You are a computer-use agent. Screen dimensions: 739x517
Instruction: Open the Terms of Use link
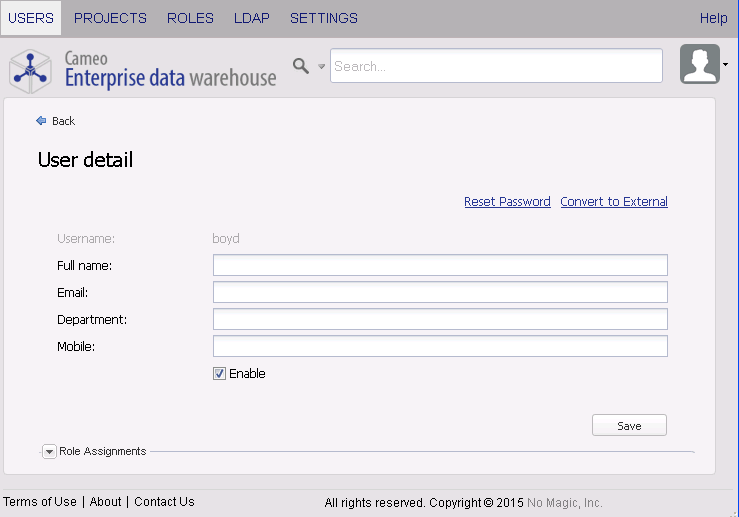point(40,502)
